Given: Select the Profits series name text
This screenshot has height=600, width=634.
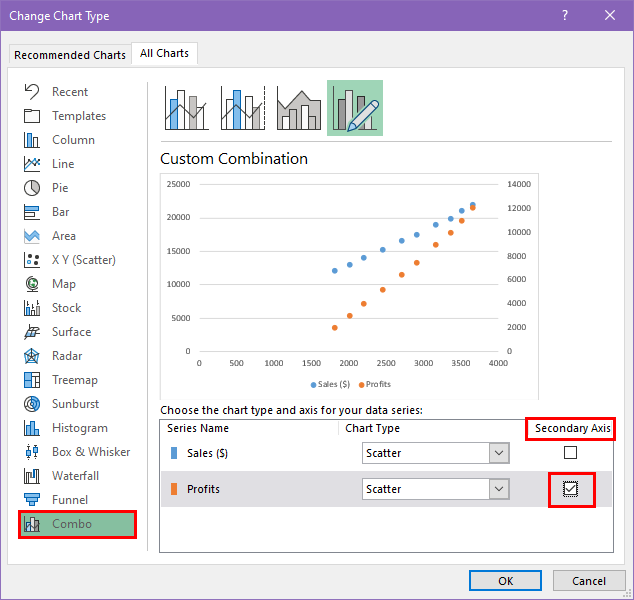Looking at the screenshot, I should 203,489.
